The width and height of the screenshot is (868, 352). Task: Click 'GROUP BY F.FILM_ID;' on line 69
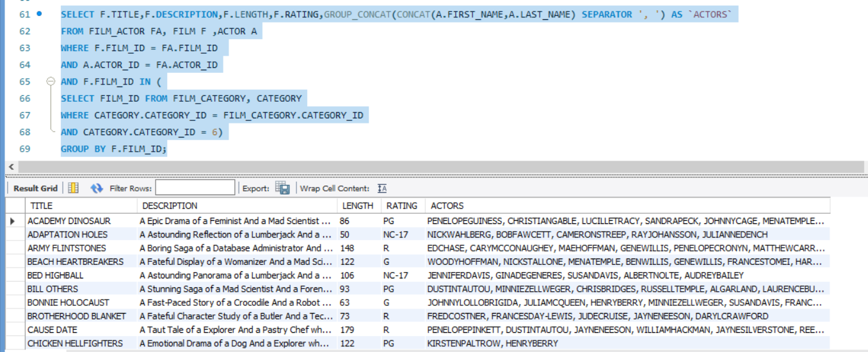click(114, 148)
